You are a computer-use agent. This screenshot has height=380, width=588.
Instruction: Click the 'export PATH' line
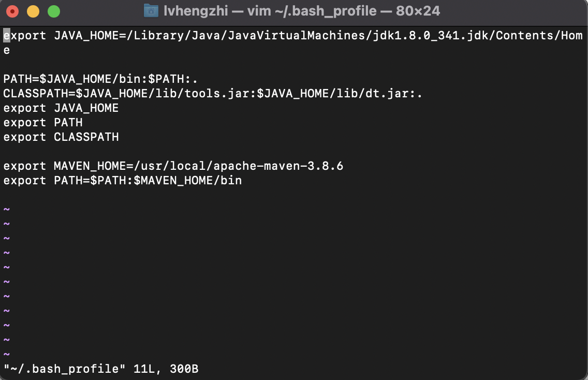pos(43,123)
